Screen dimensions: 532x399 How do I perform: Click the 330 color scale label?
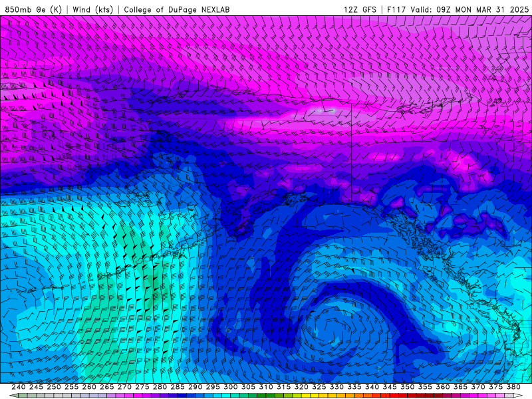pos(336,387)
